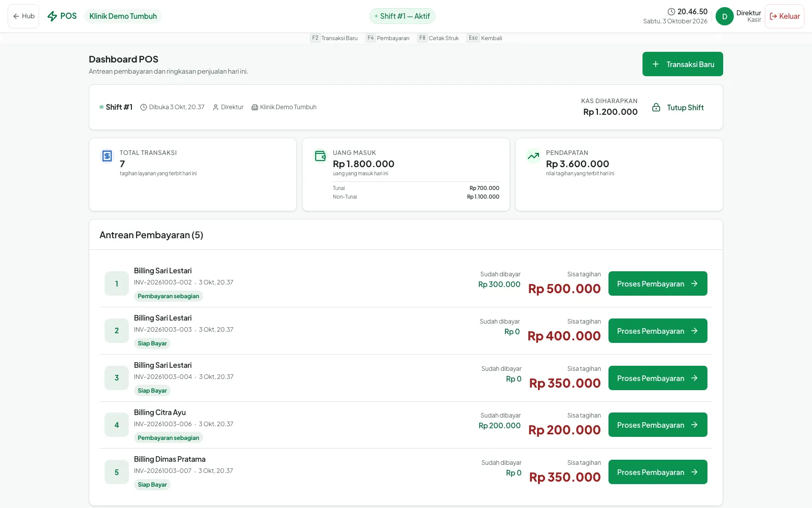This screenshot has height=508, width=812.
Task: Start a new transaction with Transaksi Baru
Action: click(683, 64)
